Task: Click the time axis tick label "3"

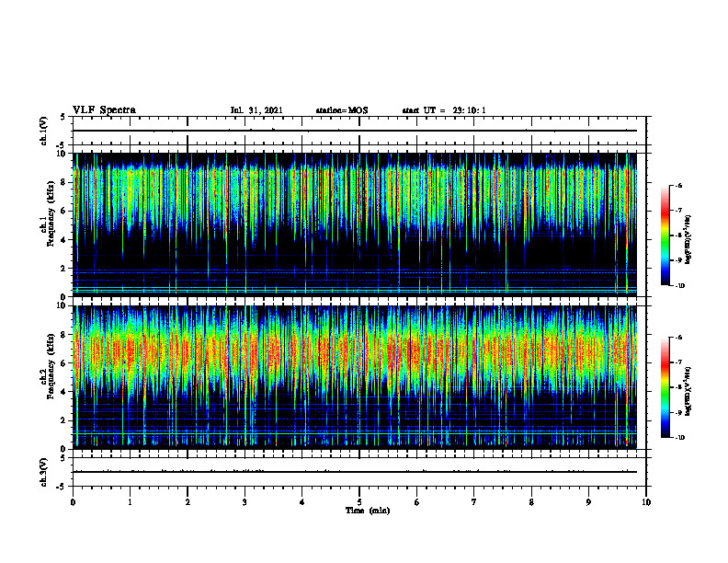Action: pos(245,502)
